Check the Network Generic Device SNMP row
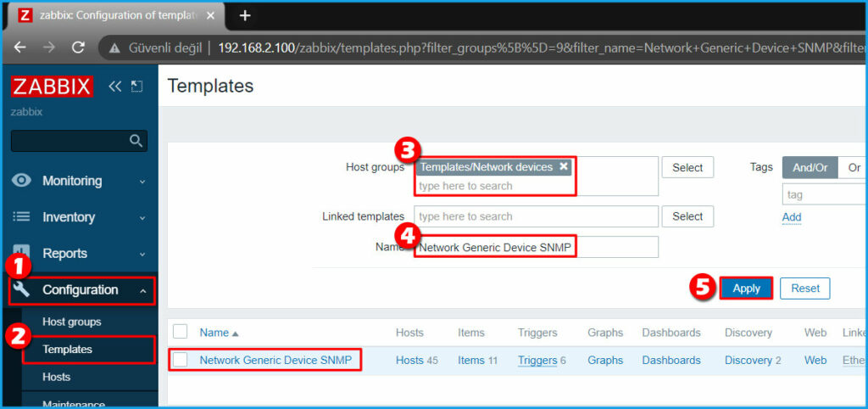Viewport: 868px width, 409px height. coord(181,360)
